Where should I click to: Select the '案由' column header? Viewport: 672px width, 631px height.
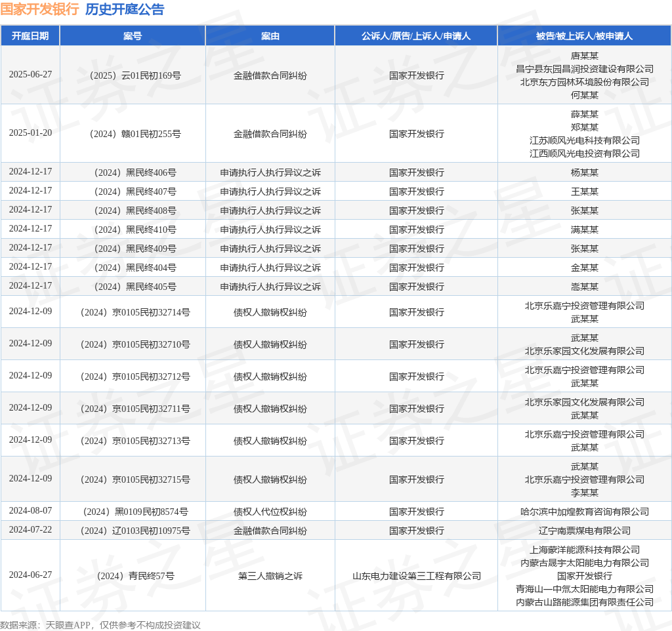pyautogui.click(x=270, y=36)
